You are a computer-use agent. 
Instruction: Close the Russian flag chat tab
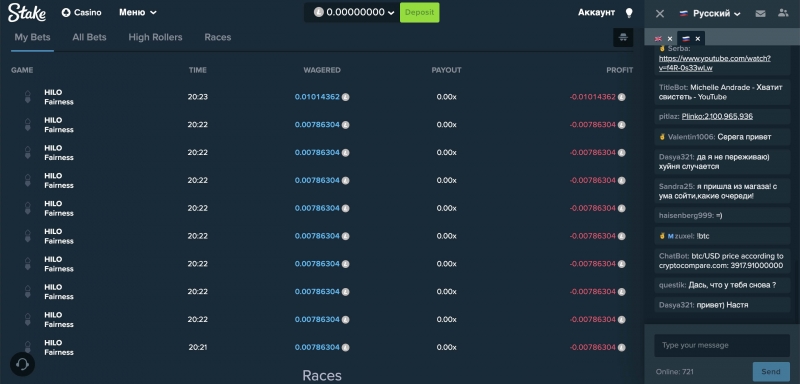[x=697, y=39]
